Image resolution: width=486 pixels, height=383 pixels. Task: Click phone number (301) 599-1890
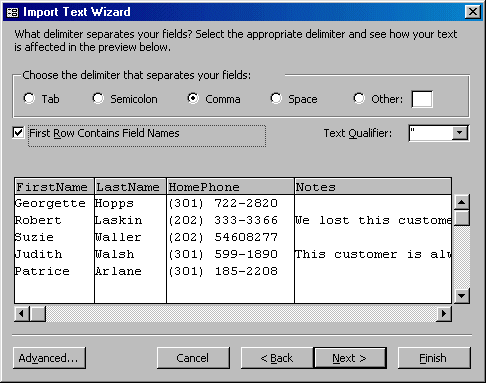tap(223, 254)
